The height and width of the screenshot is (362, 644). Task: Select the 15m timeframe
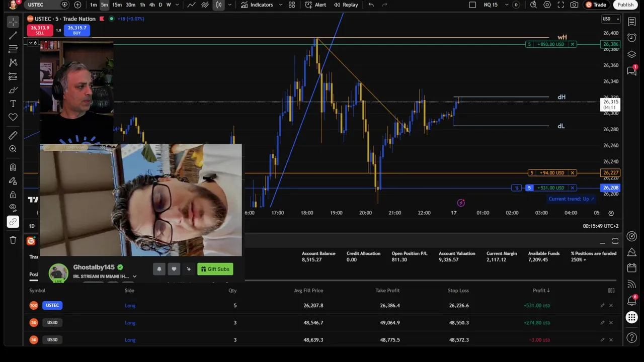pos(117,5)
